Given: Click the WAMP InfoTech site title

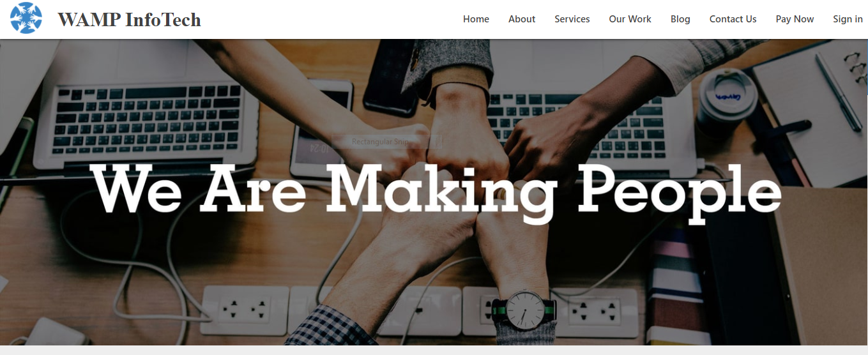Looking at the screenshot, I should (129, 20).
